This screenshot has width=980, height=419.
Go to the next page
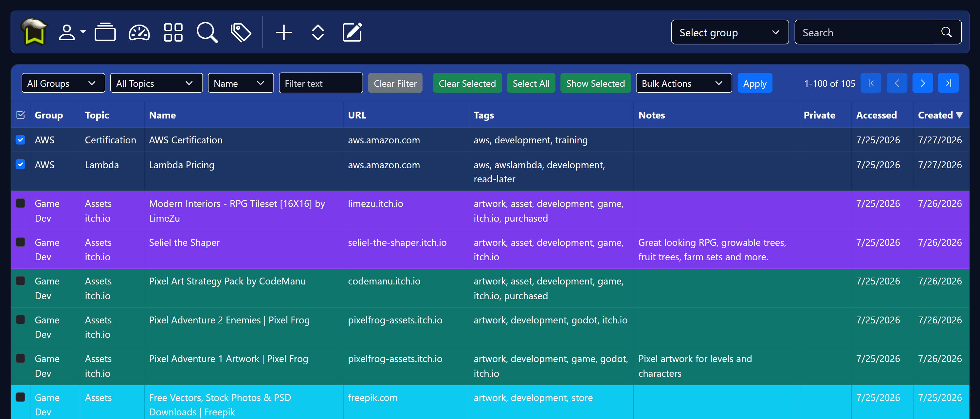(x=922, y=83)
